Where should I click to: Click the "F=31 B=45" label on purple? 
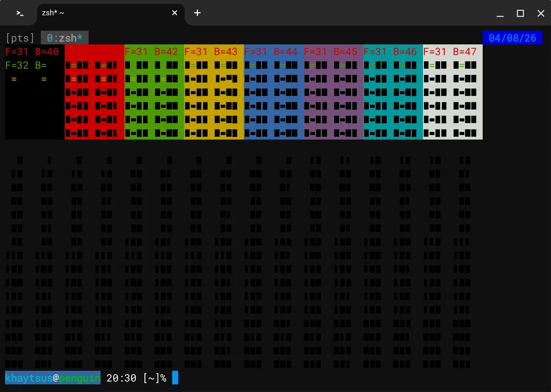point(330,51)
